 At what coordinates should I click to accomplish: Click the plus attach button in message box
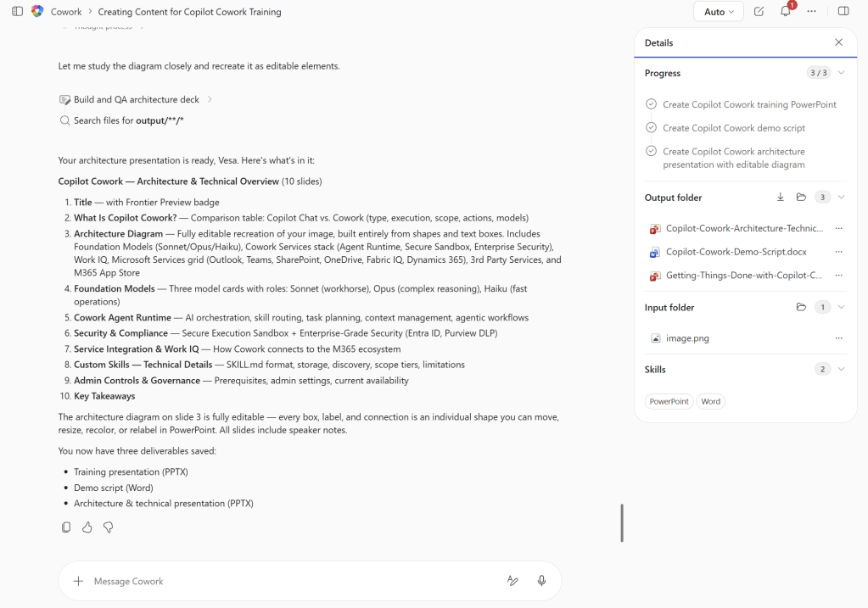78,581
